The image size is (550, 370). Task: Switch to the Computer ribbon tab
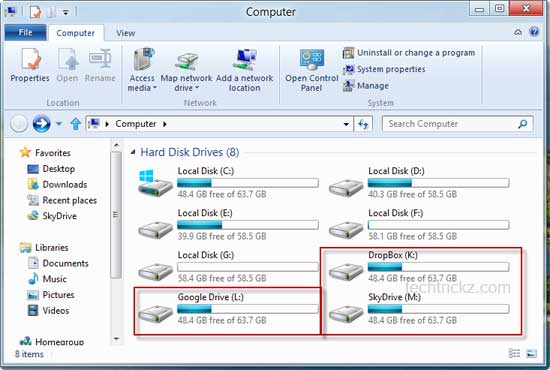tap(75, 33)
